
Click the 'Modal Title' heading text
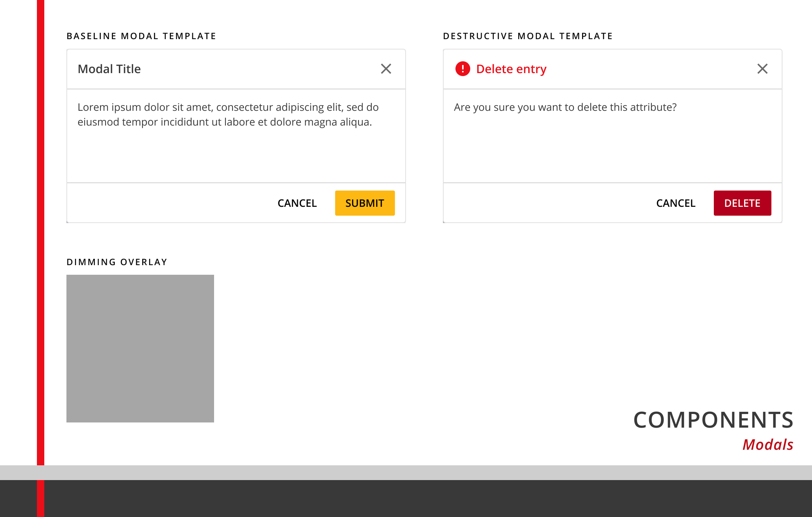click(x=109, y=69)
